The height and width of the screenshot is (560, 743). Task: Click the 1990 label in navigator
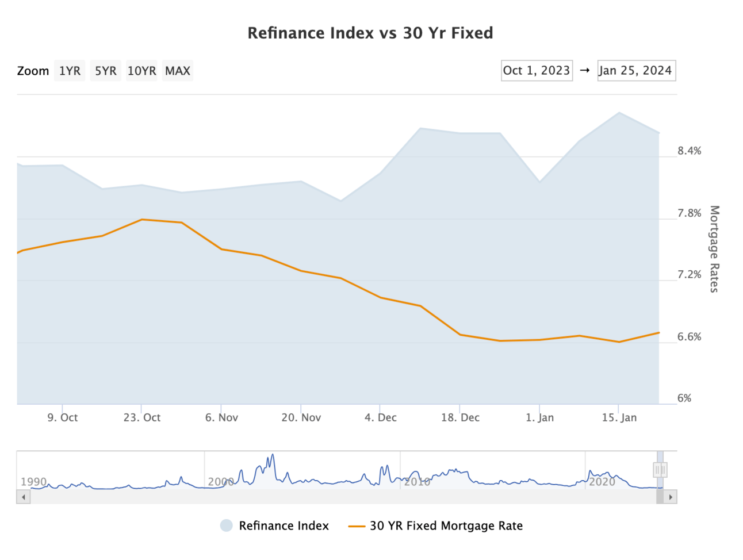point(33,482)
